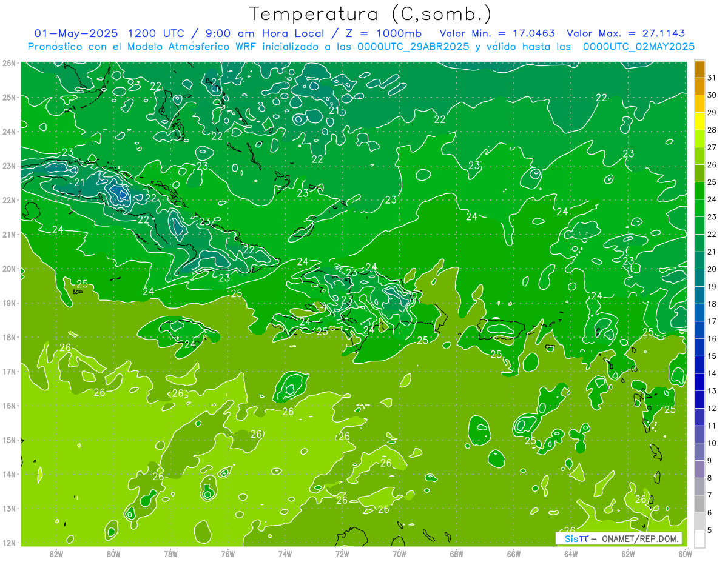728x562 pixels.
Task: Click the colorbar label "12"
Action: coord(712,408)
